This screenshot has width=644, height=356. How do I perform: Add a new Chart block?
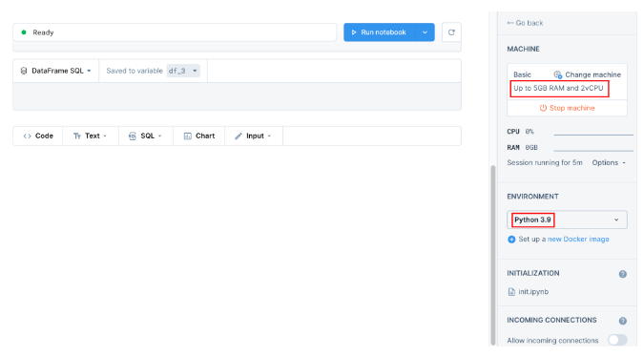199,136
